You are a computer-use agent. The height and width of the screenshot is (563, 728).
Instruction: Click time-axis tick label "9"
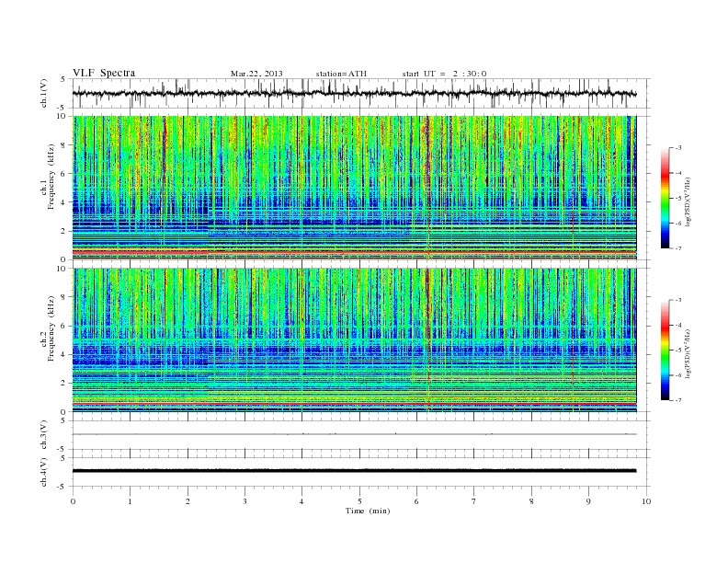(588, 501)
